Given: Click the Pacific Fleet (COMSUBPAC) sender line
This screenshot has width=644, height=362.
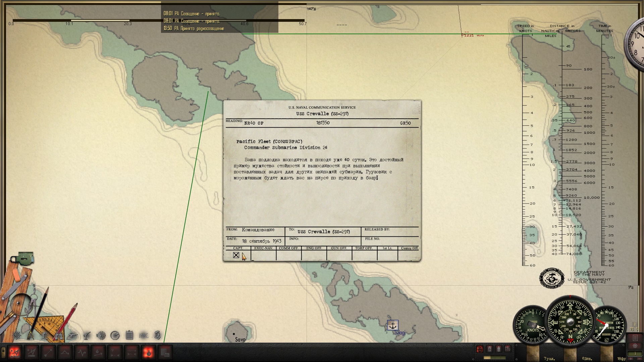Looking at the screenshot, I should [x=269, y=141].
